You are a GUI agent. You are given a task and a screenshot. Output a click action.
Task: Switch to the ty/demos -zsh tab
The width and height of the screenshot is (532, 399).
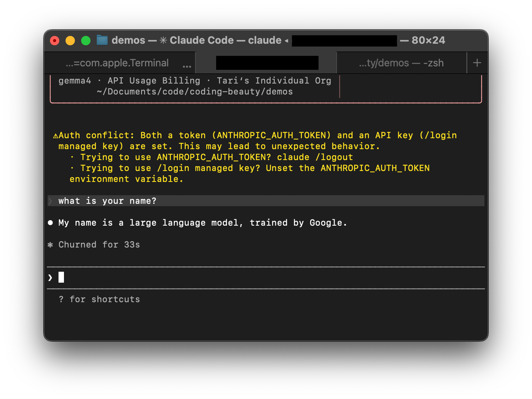(401, 63)
